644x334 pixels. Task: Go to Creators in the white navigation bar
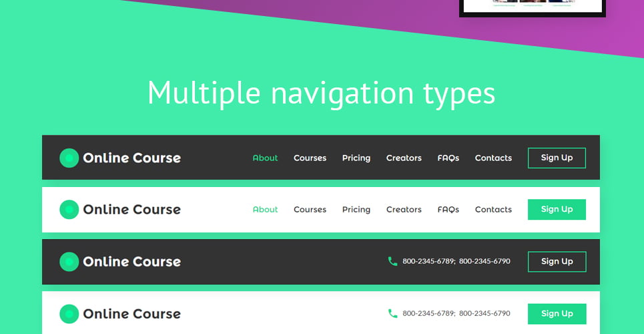(x=404, y=209)
